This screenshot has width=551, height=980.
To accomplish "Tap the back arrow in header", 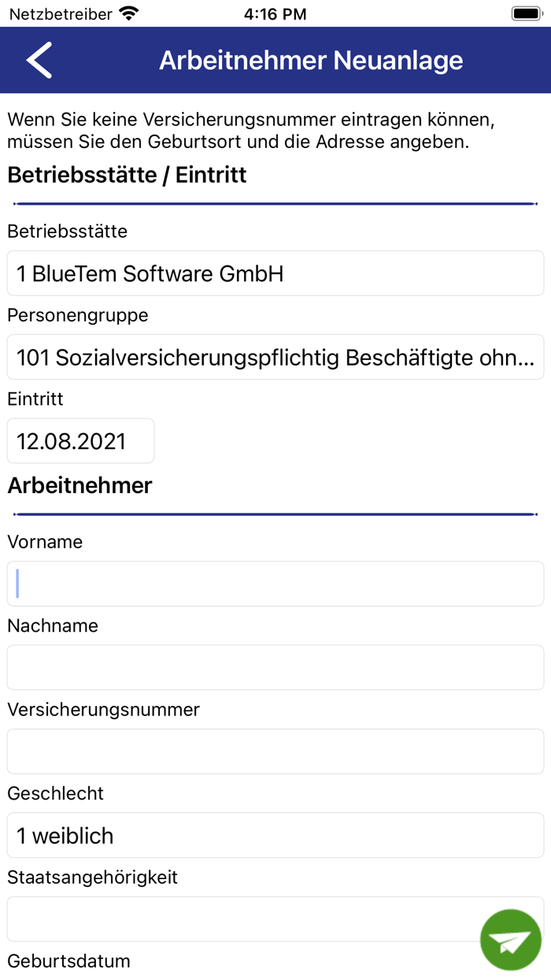I will point(39,61).
